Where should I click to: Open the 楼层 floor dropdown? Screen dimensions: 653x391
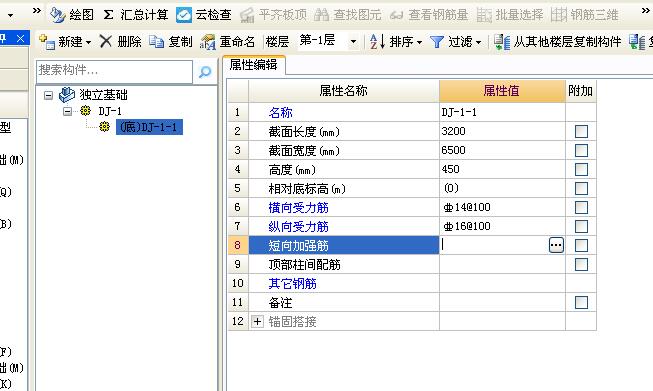click(353, 42)
